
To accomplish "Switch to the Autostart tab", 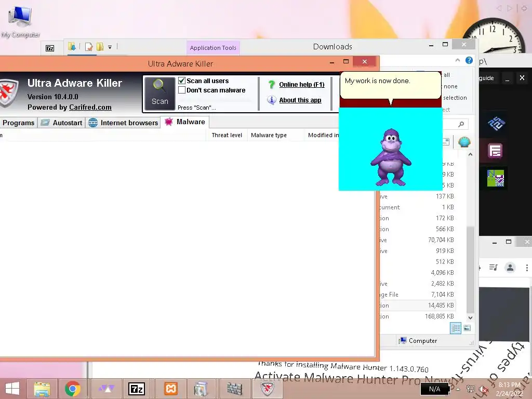I will (x=61, y=123).
